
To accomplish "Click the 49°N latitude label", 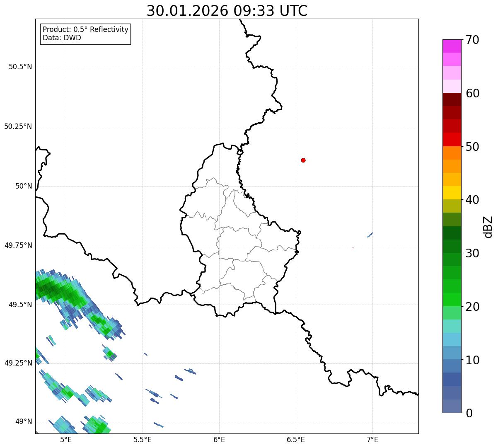I will coord(24,422).
